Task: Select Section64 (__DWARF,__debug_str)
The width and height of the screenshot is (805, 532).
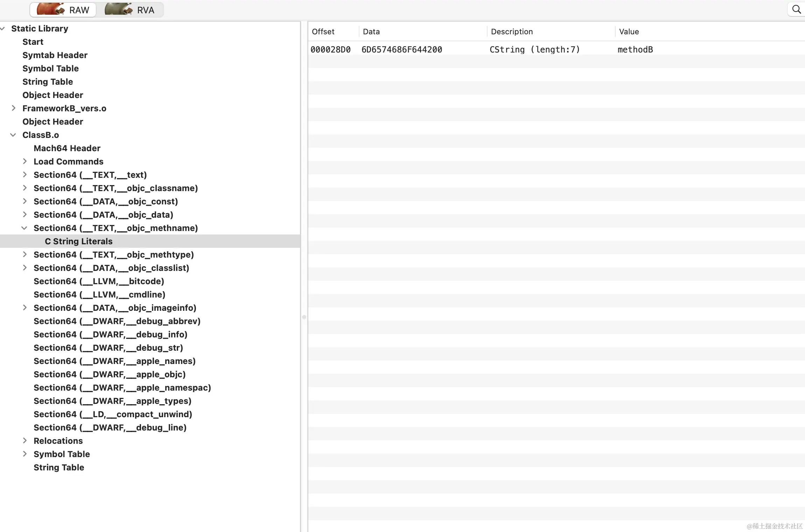Action: 108,348
